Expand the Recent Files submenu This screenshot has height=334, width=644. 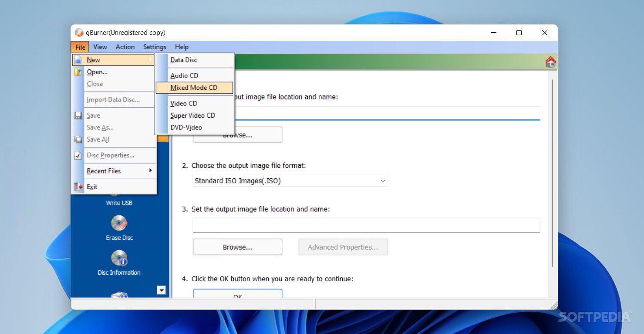[114, 171]
